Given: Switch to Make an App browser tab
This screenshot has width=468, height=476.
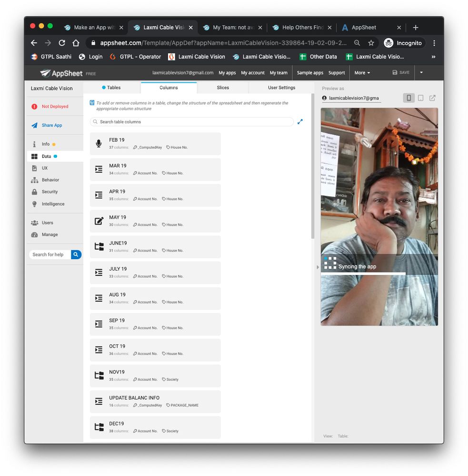Looking at the screenshot, I should (94, 27).
